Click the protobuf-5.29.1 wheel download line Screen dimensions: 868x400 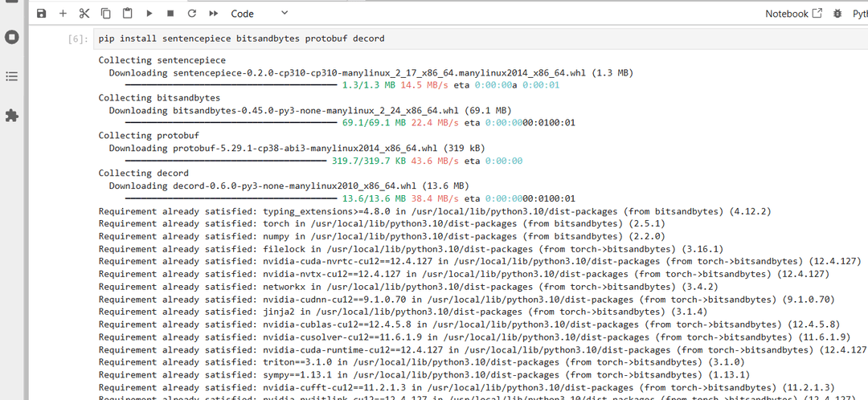(x=297, y=149)
